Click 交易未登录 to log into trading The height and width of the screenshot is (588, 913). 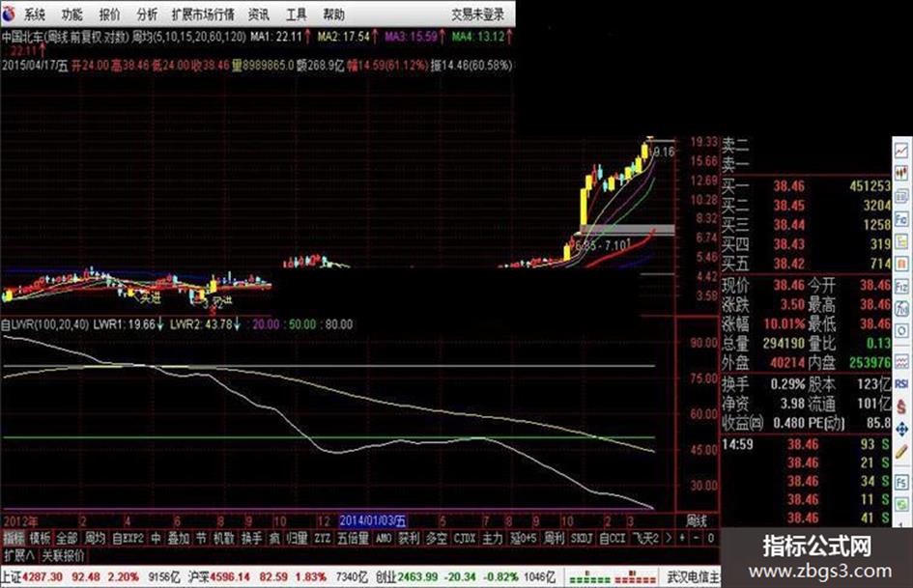(478, 14)
